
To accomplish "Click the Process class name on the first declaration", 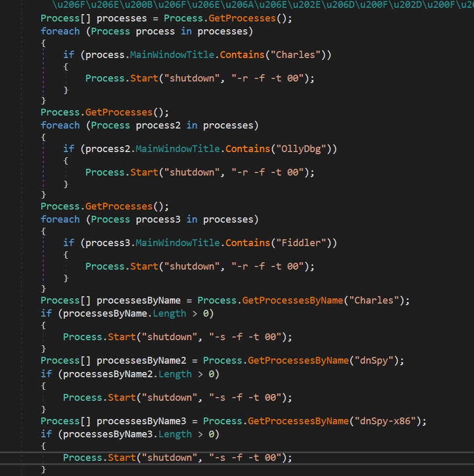I will click(60, 18).
